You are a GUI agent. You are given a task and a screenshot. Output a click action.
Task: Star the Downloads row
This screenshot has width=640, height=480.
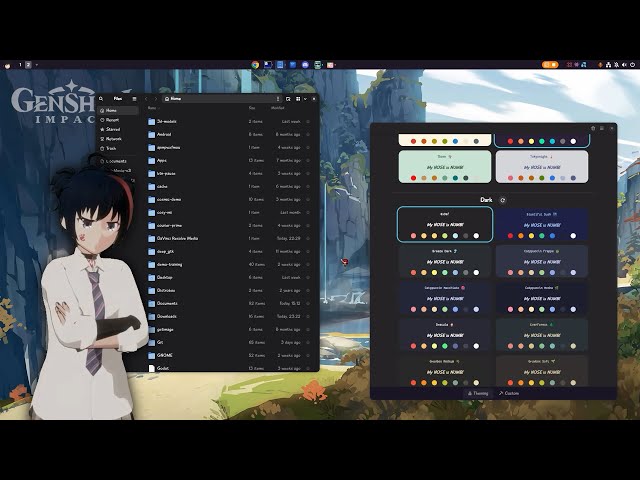308,316
